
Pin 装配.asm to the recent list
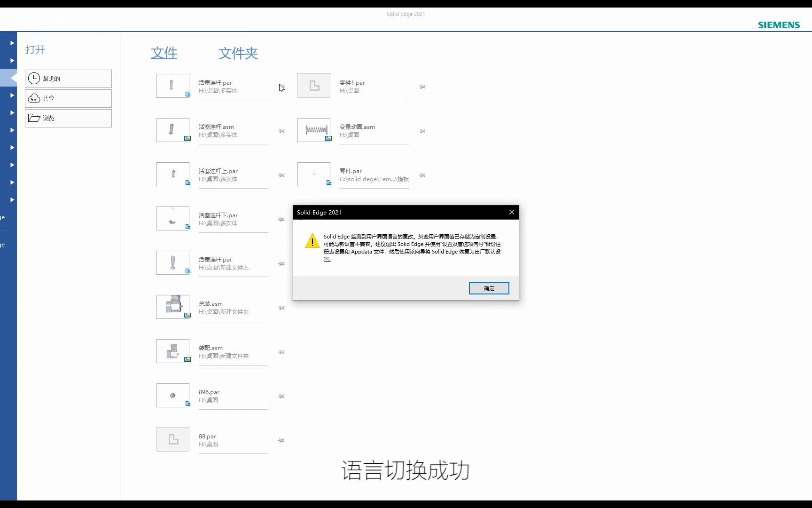[281, 352]
